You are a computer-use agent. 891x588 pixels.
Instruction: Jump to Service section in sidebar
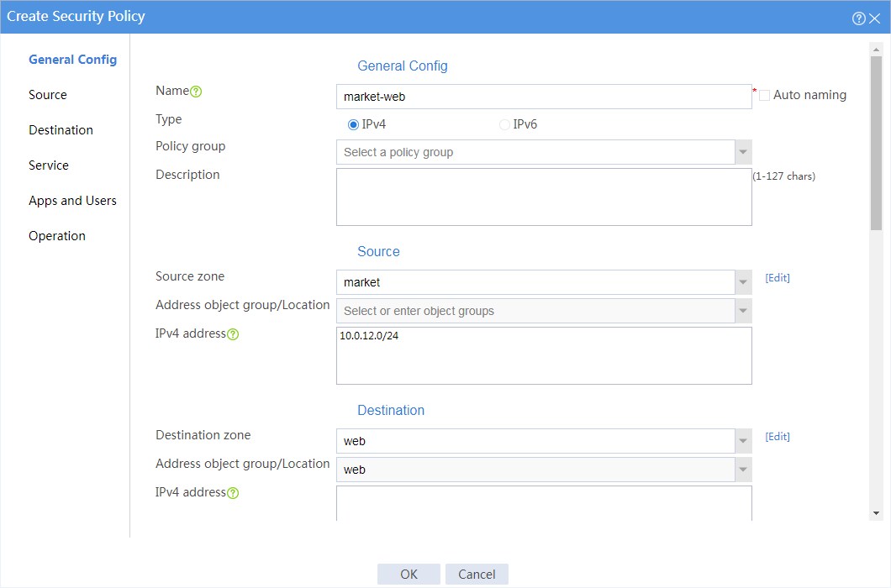[x=49, y=165]
